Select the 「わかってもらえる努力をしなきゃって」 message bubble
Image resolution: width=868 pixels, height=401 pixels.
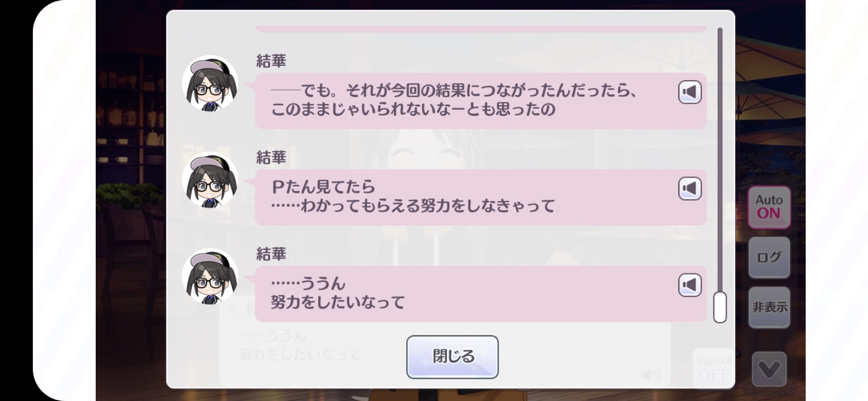click(x=481, y=197)
